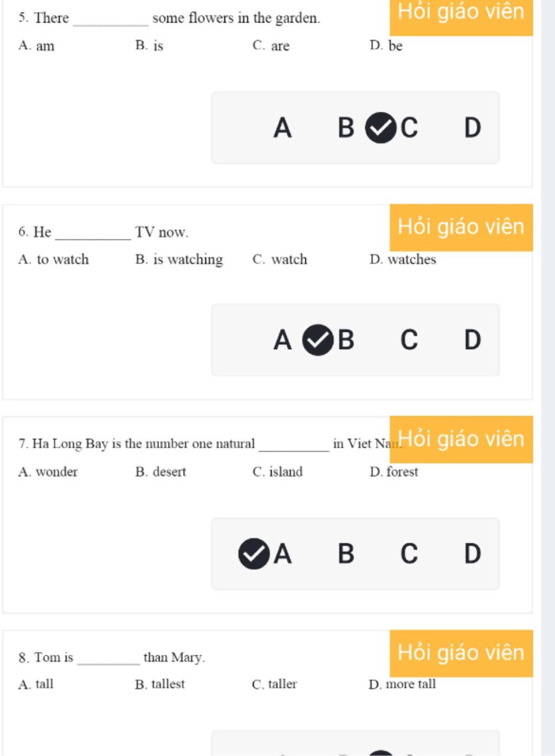Screen dimensions: 555x756
Task: Click the 'B. is watching' option text
Action: (x=179, y=260)
